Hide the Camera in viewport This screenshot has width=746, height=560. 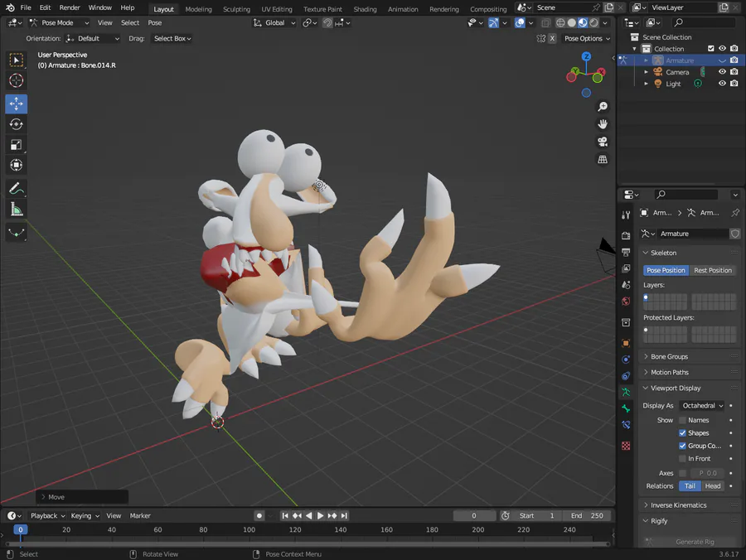tap(722, 72)
